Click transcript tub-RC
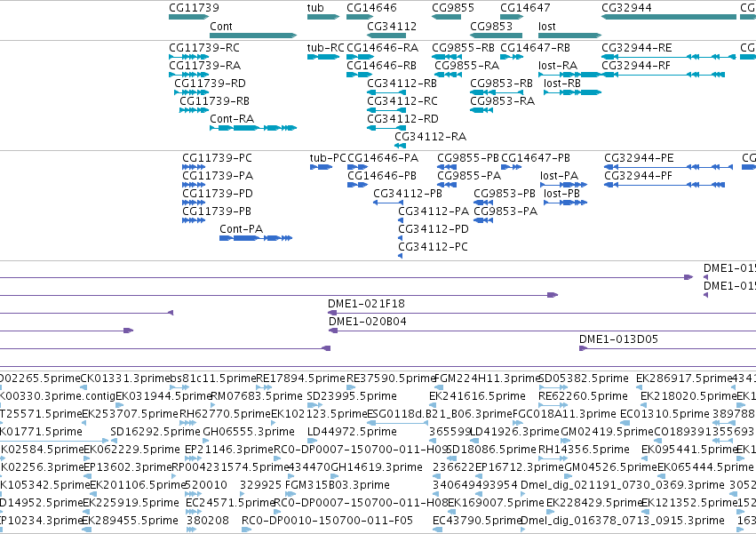 click(x=323, y=57)
